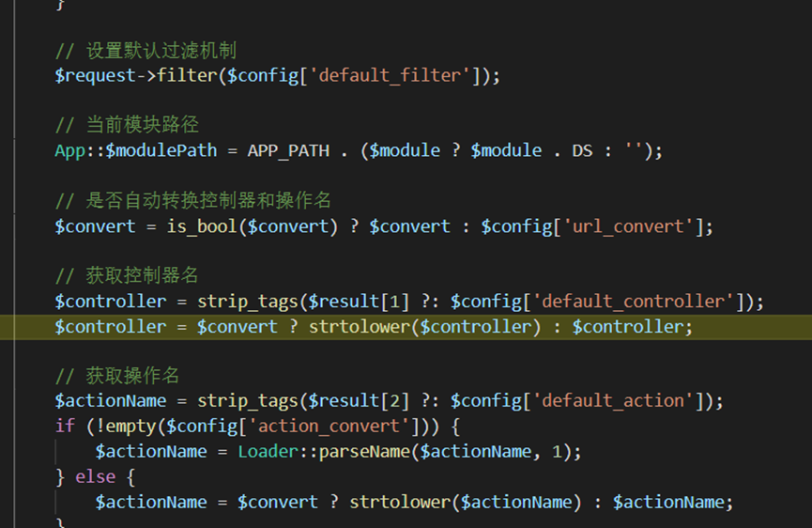
Task: Click the Loader class name
Action: click(x=268, y=452)
